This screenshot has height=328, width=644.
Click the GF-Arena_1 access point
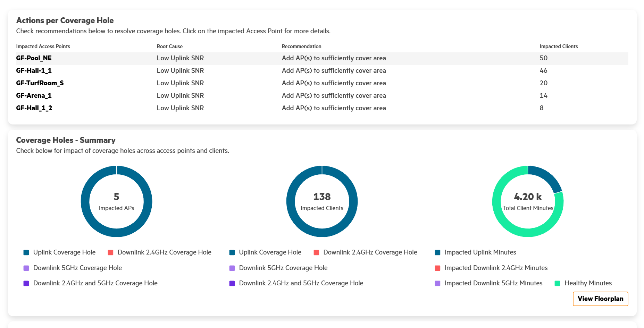(x=34, y=96)
